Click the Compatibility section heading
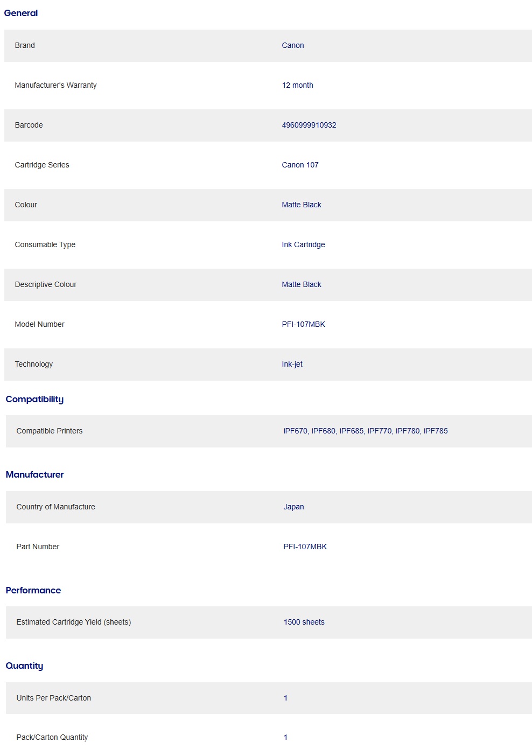This screenshot has width=532, height=756. coord(34,399)
